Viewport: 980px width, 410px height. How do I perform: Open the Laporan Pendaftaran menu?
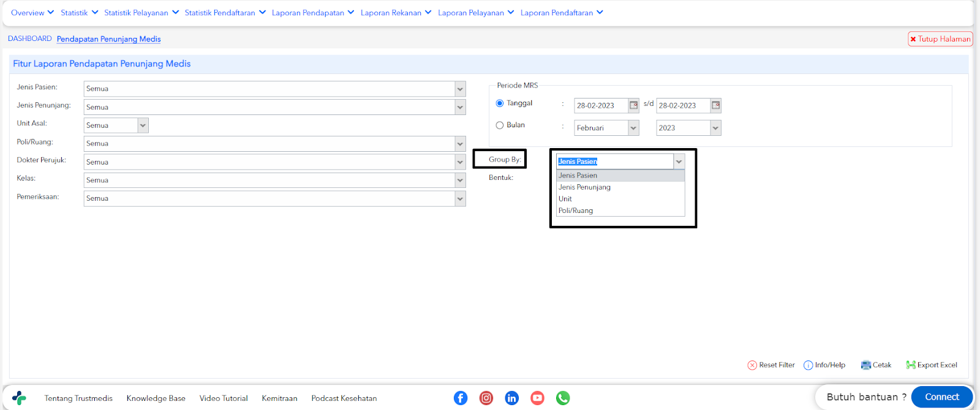[562, 12]
